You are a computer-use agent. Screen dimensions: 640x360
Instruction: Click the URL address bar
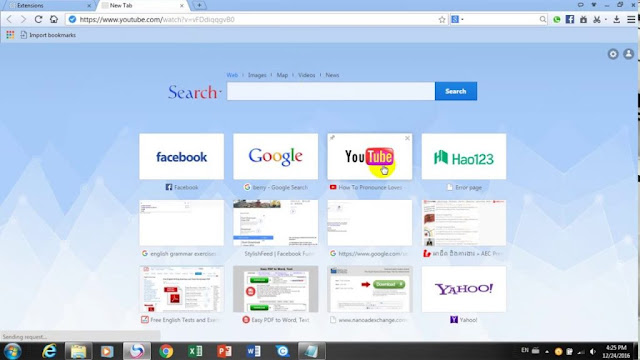[257, 20]
